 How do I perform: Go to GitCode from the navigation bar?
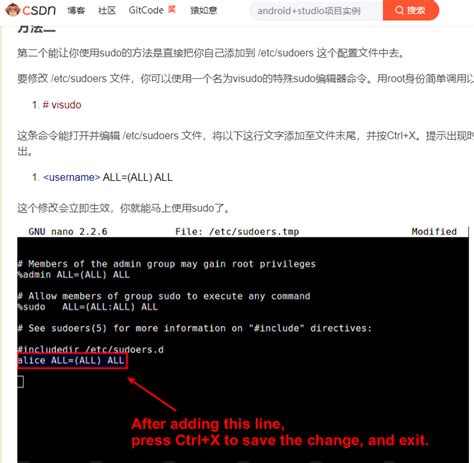[146, 10]
